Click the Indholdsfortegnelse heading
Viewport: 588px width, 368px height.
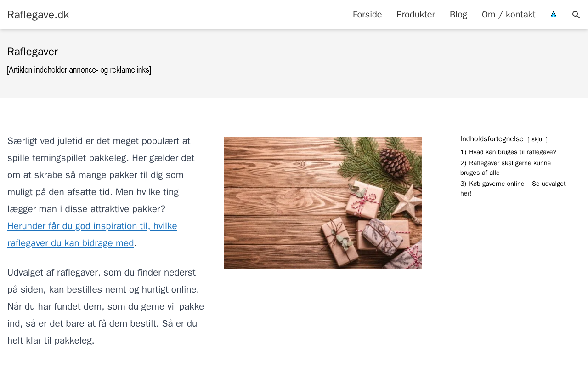(492, 139)
